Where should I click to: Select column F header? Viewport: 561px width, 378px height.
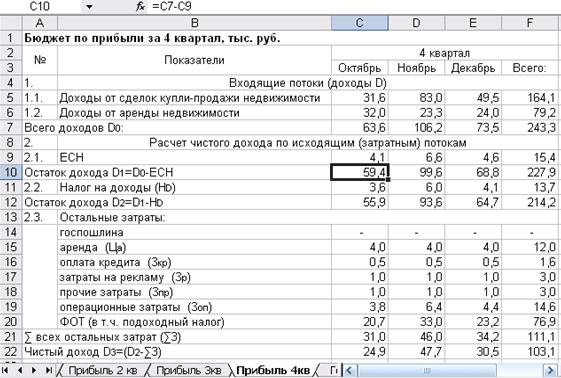(x=530, y=23)
